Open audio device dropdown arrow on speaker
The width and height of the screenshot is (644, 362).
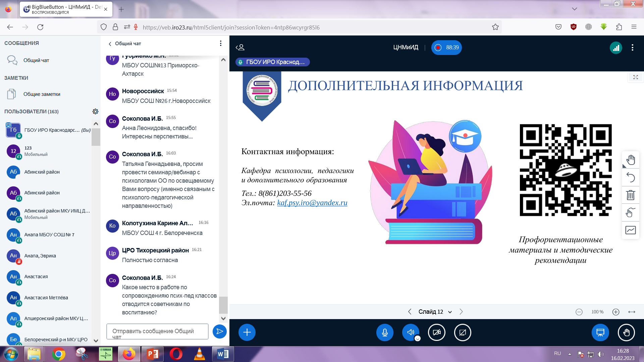418,339
